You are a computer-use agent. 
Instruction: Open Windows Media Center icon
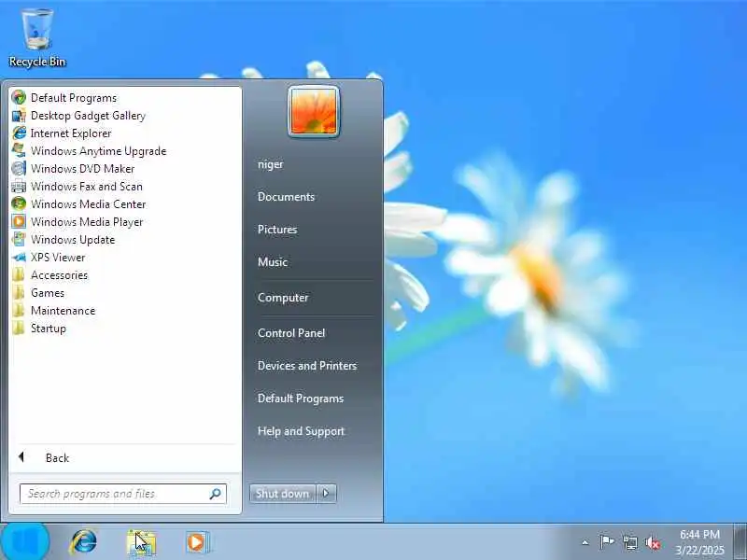pyautogui.click(x=19, y=203)
